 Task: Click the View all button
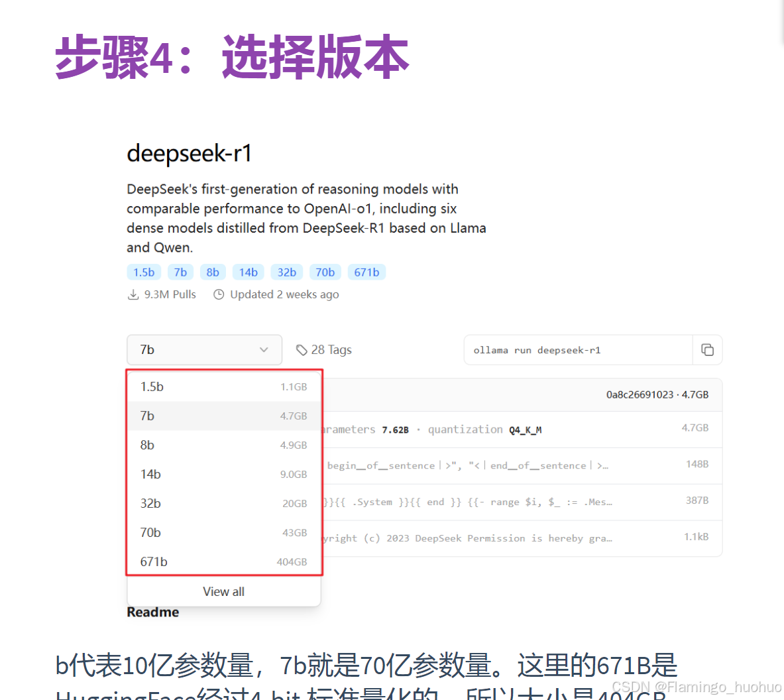pos(224,591)
